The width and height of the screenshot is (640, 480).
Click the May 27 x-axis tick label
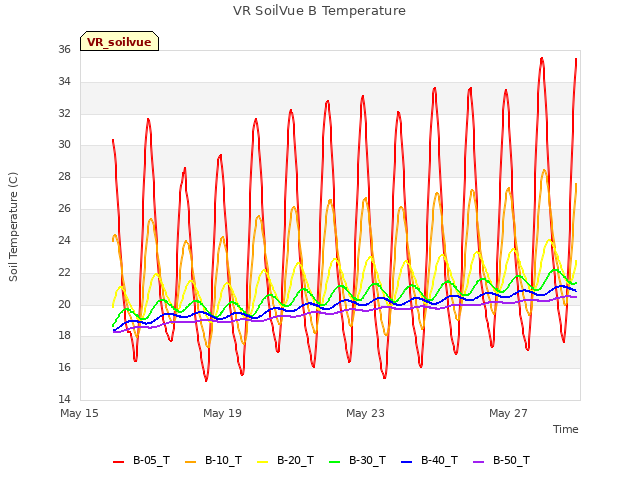[x=509, y=413]
